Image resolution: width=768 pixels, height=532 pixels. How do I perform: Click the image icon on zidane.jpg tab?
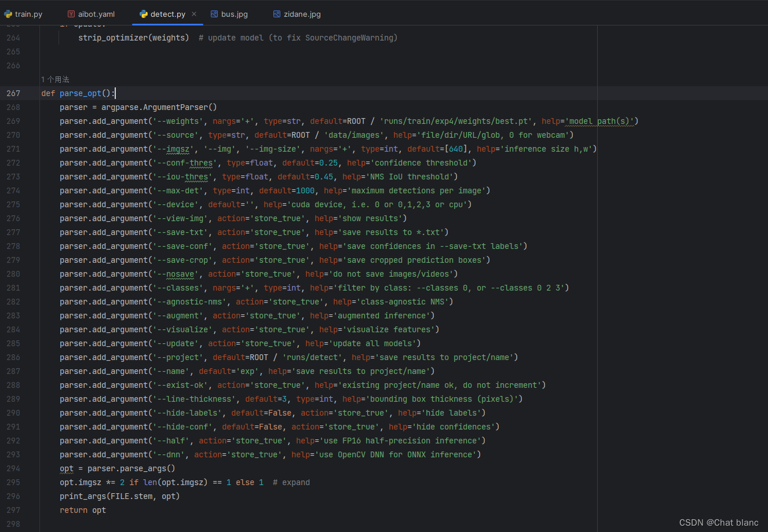coord(277,14)
